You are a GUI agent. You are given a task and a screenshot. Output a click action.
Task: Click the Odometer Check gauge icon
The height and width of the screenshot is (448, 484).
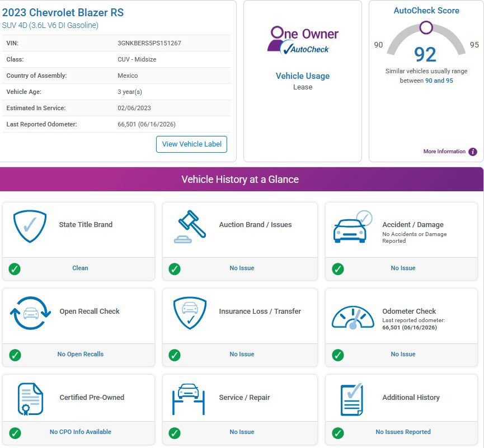coord(353,317)
